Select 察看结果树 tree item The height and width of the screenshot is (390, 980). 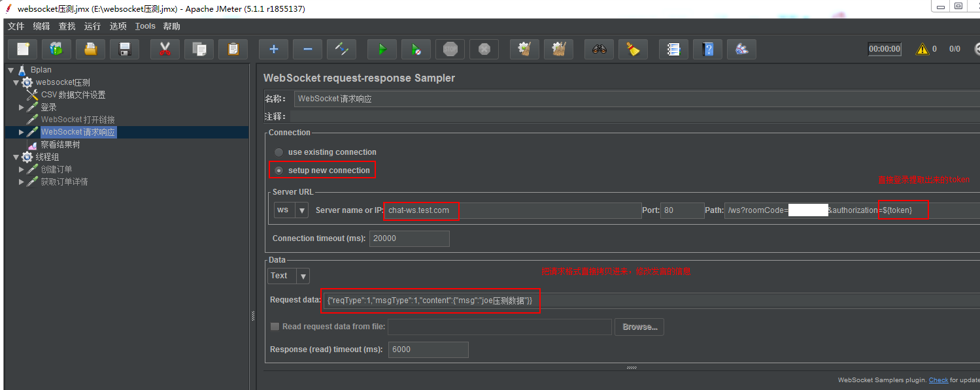[60, 144]
